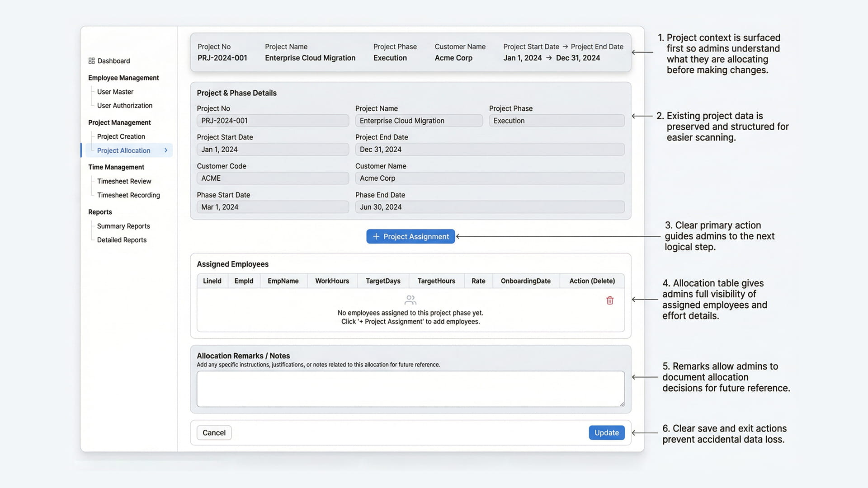Viewport: 868px width, 488px height.
Task: Click the Project Name field Enterprise Cloud Migration
Action: click(419, 121)
